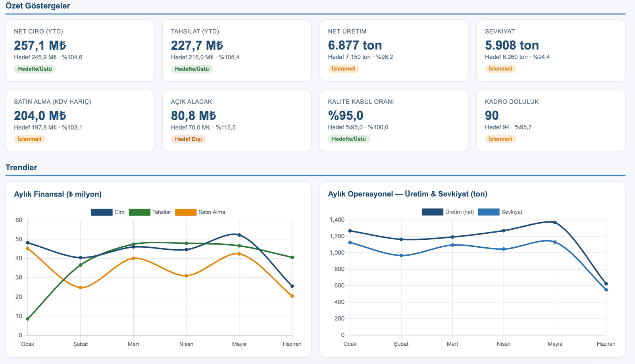Select the 227,7 M₺ value
This screenshot has height=364, width=635.
[x=197, y=45]
